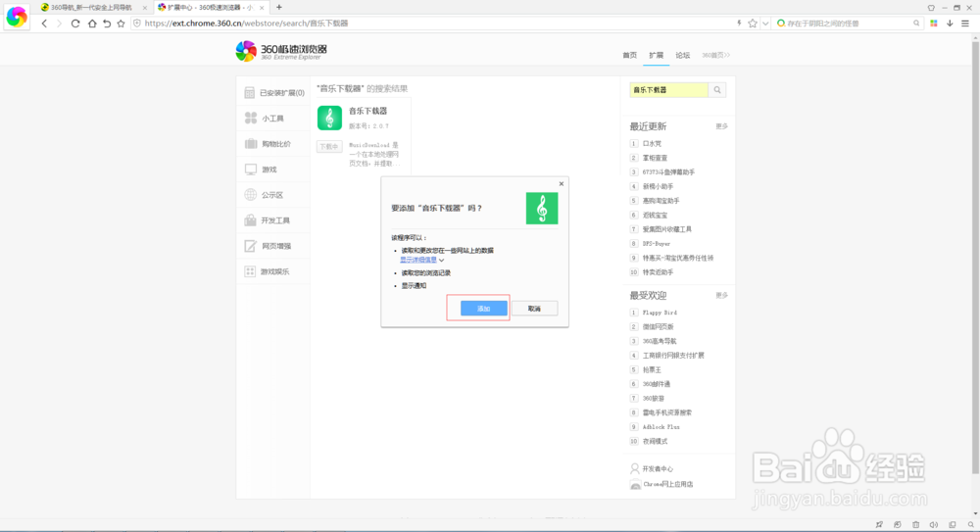
Task: Click the browser search box at top right
Action: pos(849,24)
